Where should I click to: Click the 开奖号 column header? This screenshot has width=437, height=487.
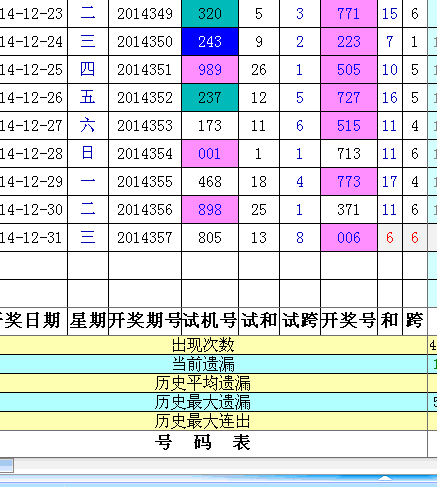[349, 321]
